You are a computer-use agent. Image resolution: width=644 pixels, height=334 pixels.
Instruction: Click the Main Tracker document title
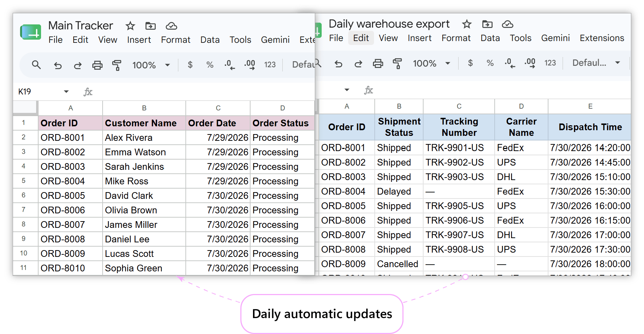click(x=80, y=25)
